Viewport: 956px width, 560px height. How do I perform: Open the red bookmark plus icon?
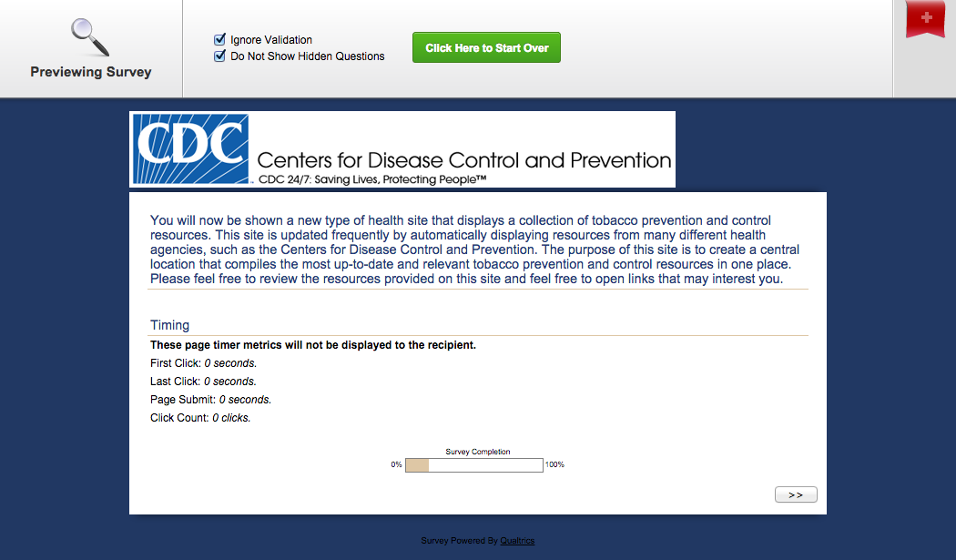(x=926, y=19)
